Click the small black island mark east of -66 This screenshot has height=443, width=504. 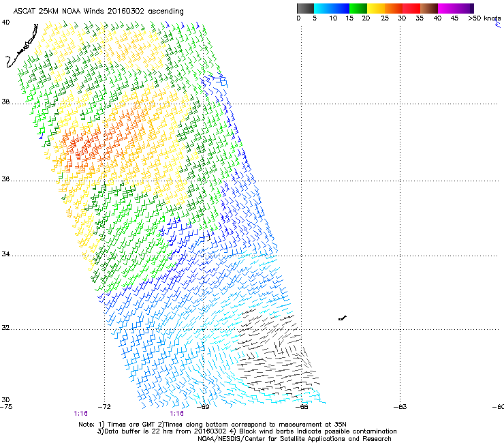[343, 318]
